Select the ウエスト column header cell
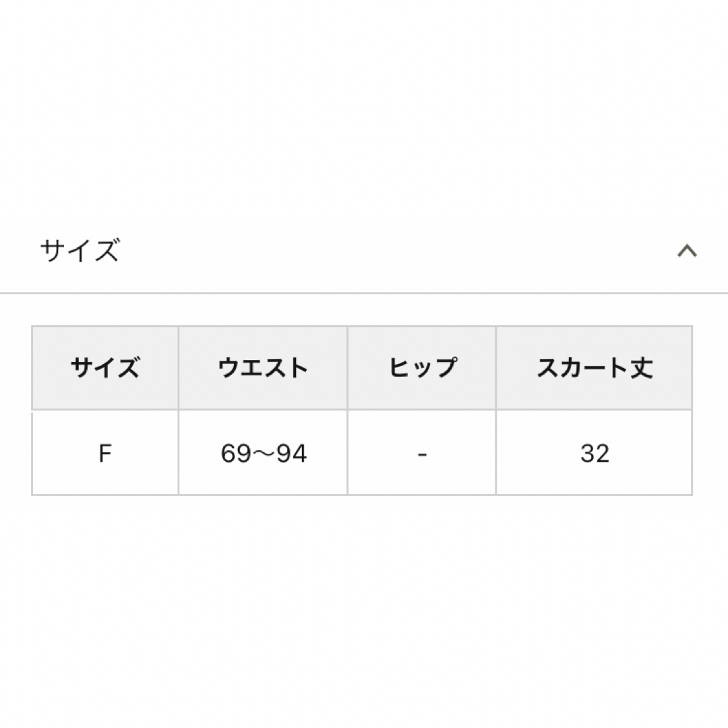The image size is (728, 728). [264, 368]
